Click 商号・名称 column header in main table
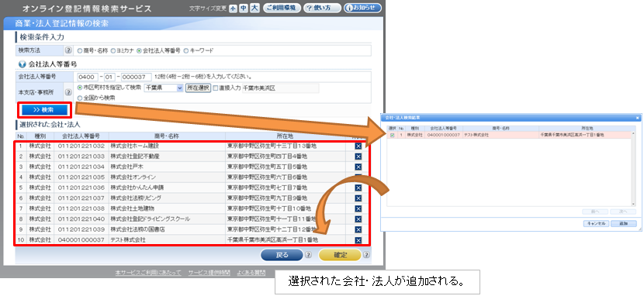Image resolution: width=644 pixels, height=296 pixels. (167, 136)
